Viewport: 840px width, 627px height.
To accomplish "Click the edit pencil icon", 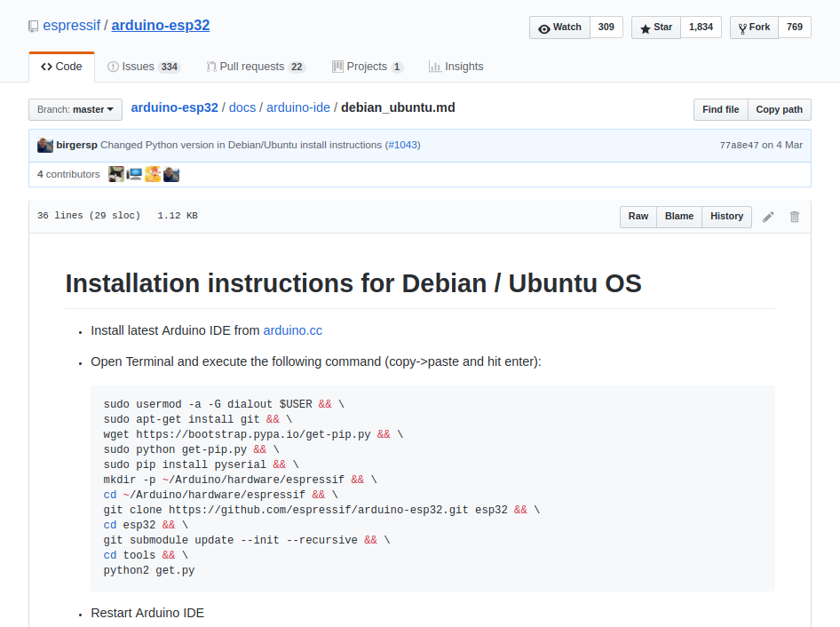I will click(768, 217).
